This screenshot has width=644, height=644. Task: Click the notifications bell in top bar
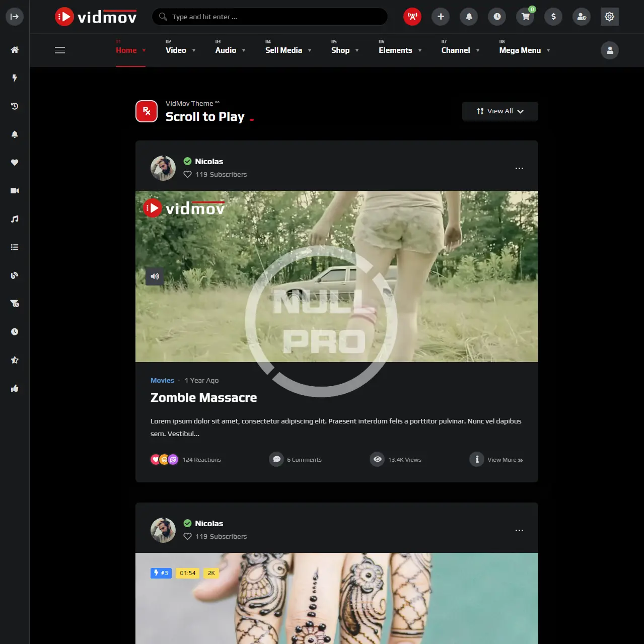(x=469, y=17)
